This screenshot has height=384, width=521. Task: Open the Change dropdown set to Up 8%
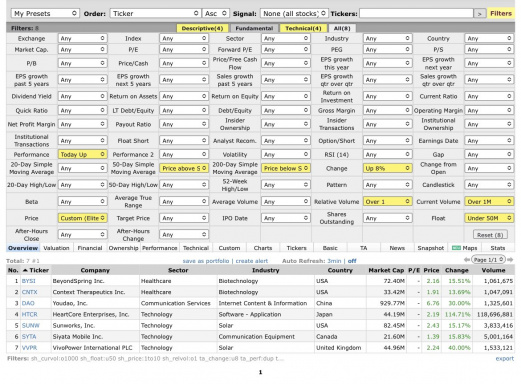(x=387, y=168)
